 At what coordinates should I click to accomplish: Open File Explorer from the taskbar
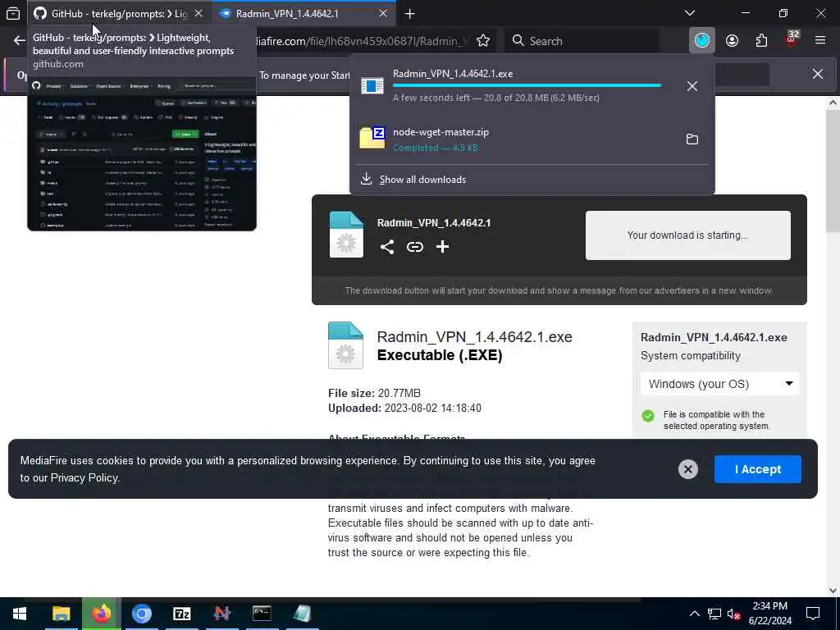pos(61,614)
